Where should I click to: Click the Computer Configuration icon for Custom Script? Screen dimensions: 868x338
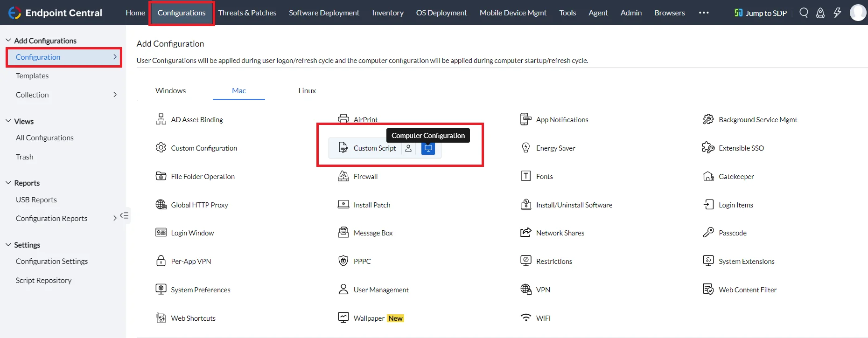pos(428,148)
